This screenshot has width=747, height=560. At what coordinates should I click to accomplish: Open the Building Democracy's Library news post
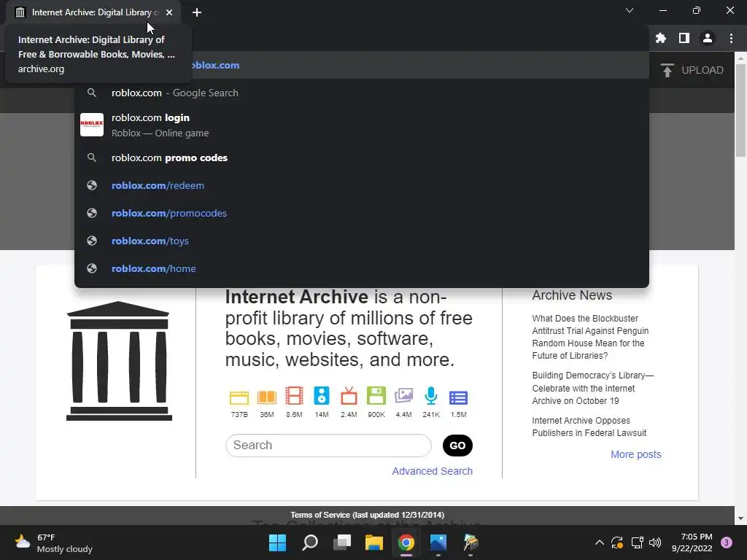592,388
